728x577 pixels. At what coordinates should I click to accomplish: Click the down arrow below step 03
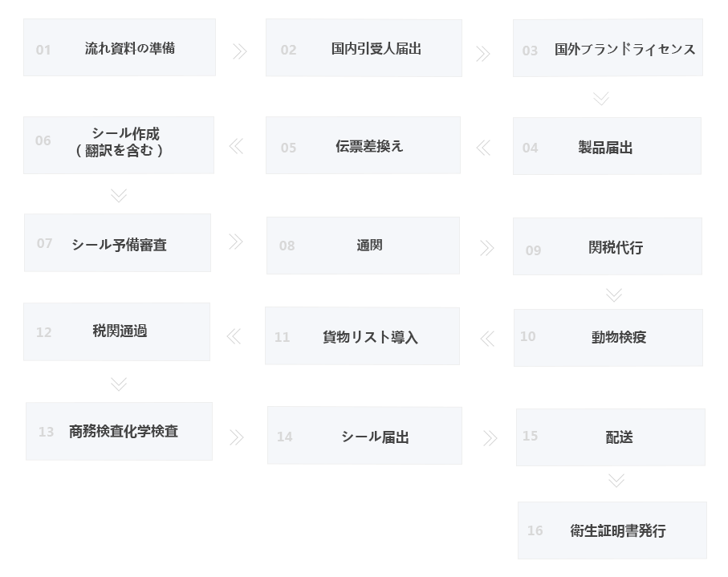point(601,99)
